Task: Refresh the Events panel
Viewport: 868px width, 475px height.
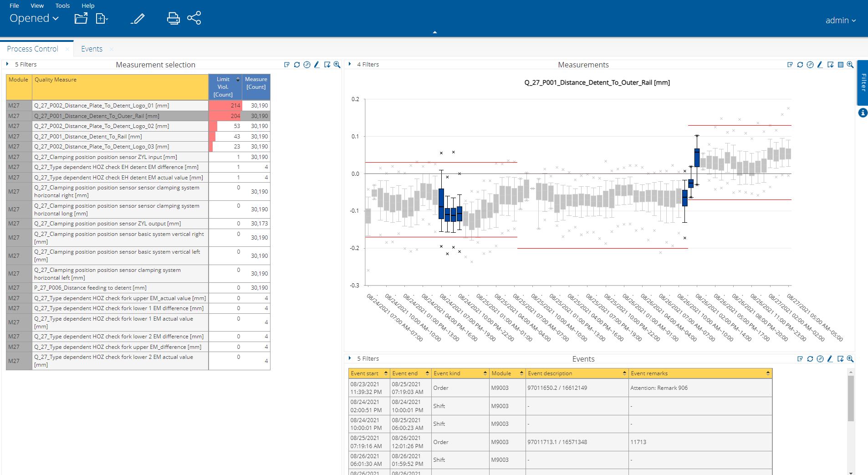Action: (x=810, y=359)
